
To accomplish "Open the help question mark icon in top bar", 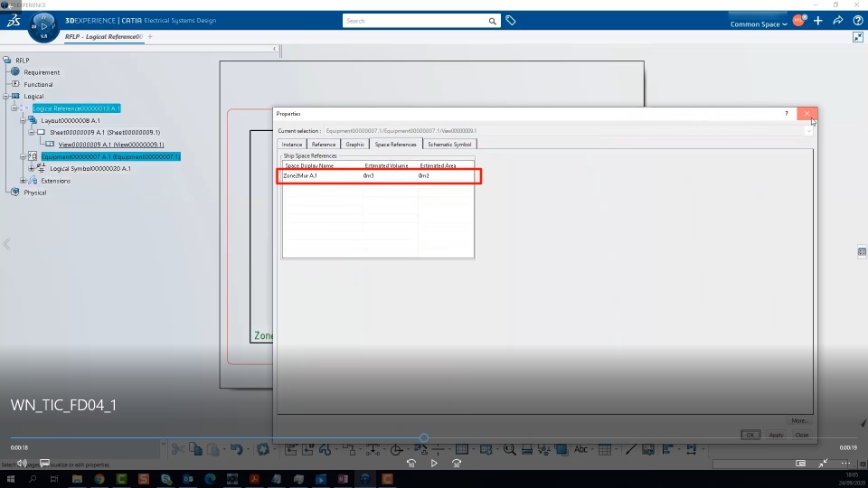I will pos(858,21).
